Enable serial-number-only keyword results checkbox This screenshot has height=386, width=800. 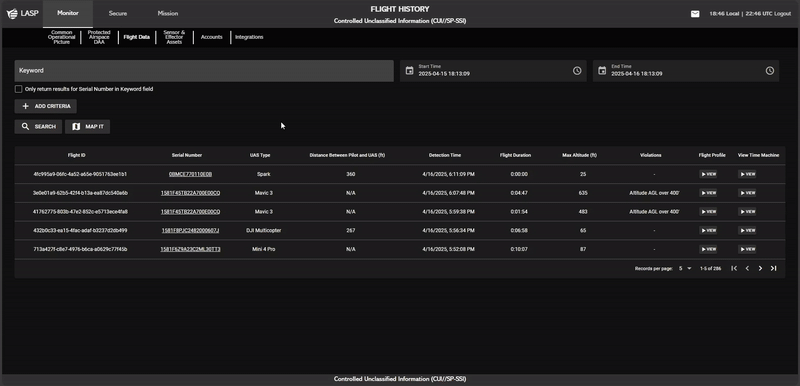pyautogui.click(x=19, y=89)
